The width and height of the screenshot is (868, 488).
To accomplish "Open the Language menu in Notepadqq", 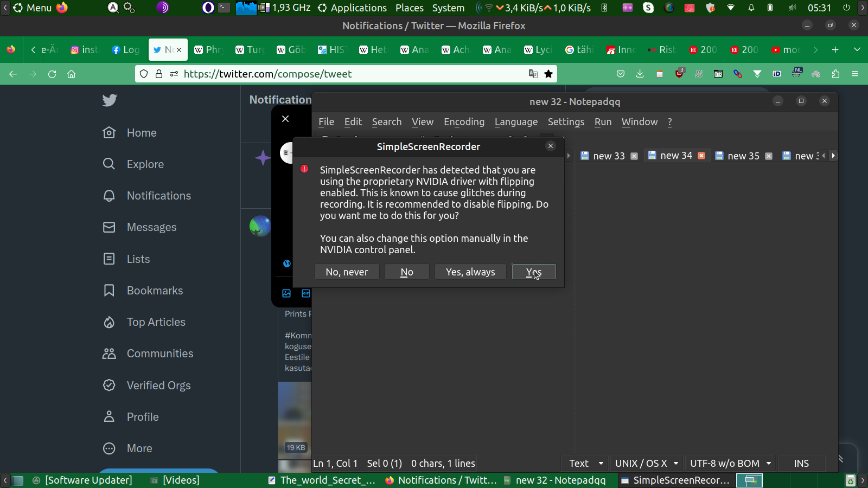I will coord(516,122).
